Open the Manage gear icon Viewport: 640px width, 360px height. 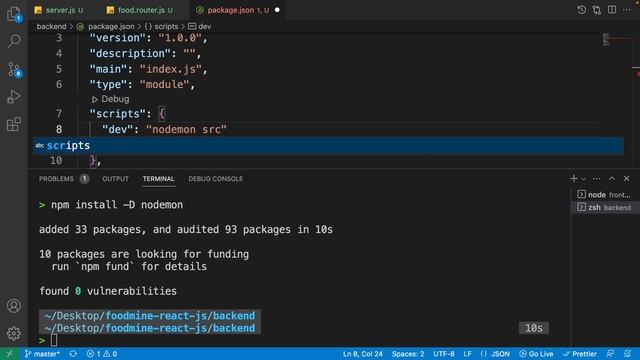pyautogui.click(x=14, y=333)
